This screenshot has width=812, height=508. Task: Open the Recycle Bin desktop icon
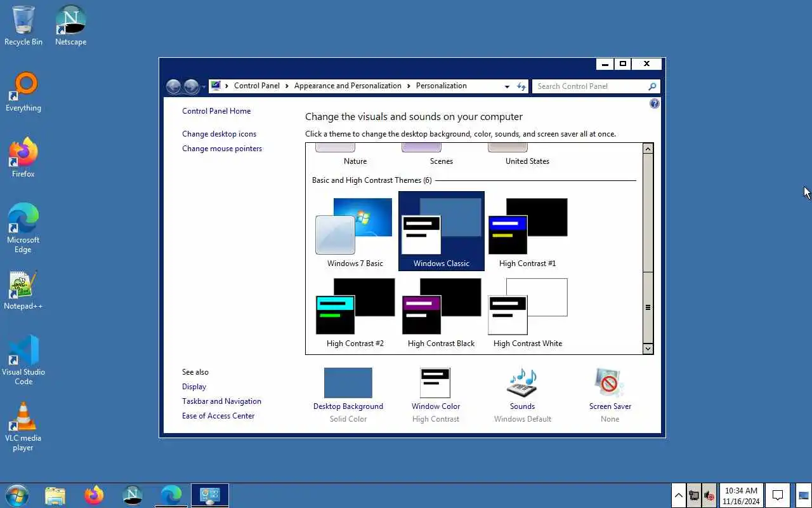point(23,25)
